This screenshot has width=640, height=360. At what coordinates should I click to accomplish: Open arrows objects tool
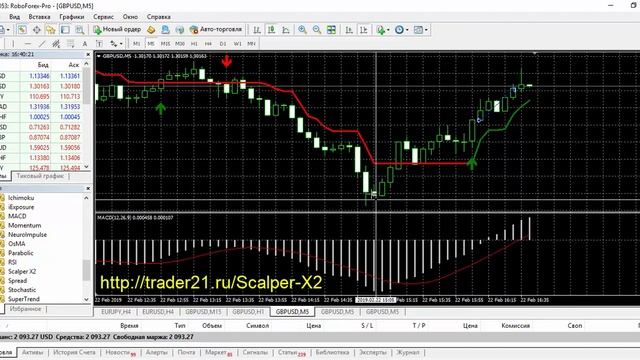pos(113,44)
